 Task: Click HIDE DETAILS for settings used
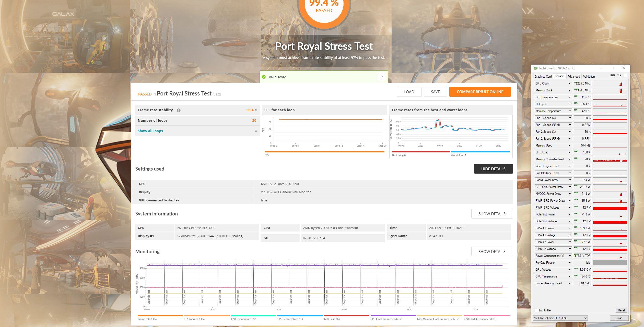pos(493,169)
